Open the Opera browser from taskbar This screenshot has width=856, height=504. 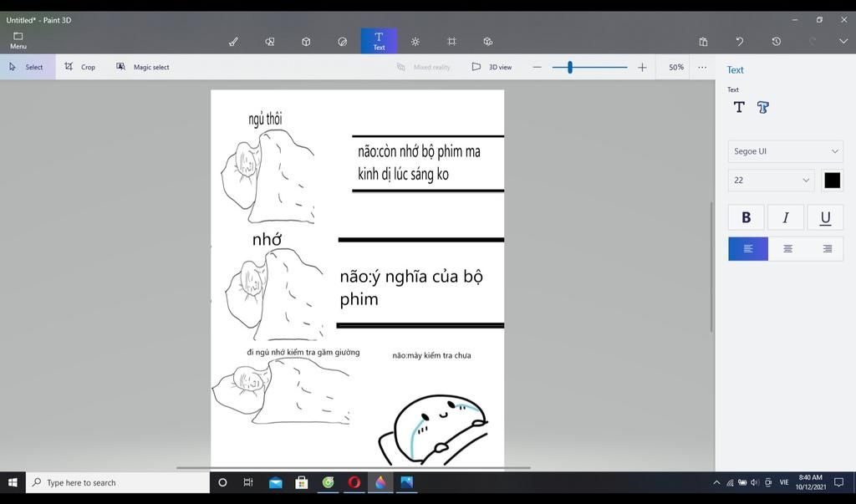pos(354,482)
